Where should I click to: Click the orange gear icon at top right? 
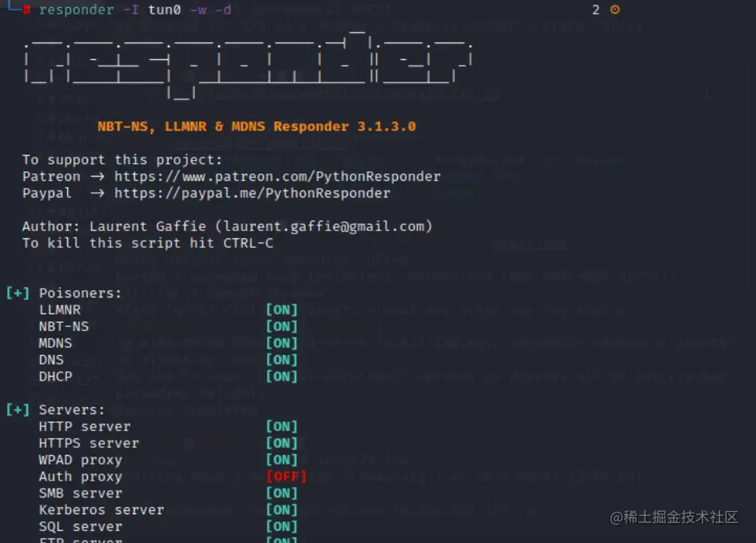(x=615, y=10)
